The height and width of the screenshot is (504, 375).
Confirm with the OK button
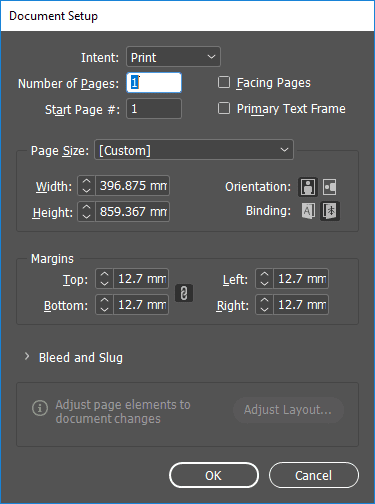pyautogui.click(x=214, y=475)
